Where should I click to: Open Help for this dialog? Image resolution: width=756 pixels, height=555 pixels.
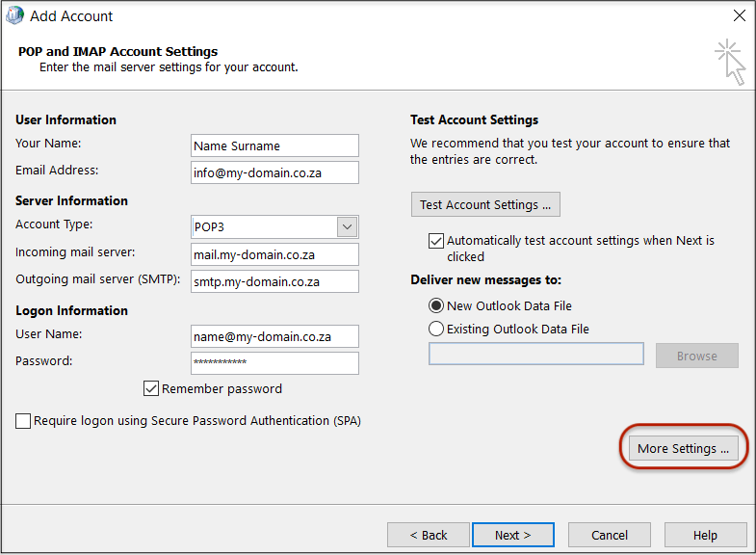pyautogui.click(x=705, y=535)
